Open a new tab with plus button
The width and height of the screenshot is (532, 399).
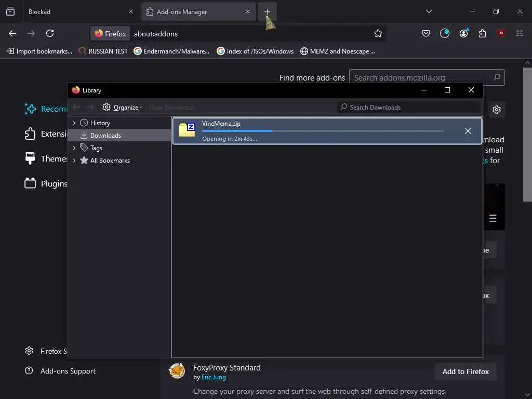coord(267,11)
